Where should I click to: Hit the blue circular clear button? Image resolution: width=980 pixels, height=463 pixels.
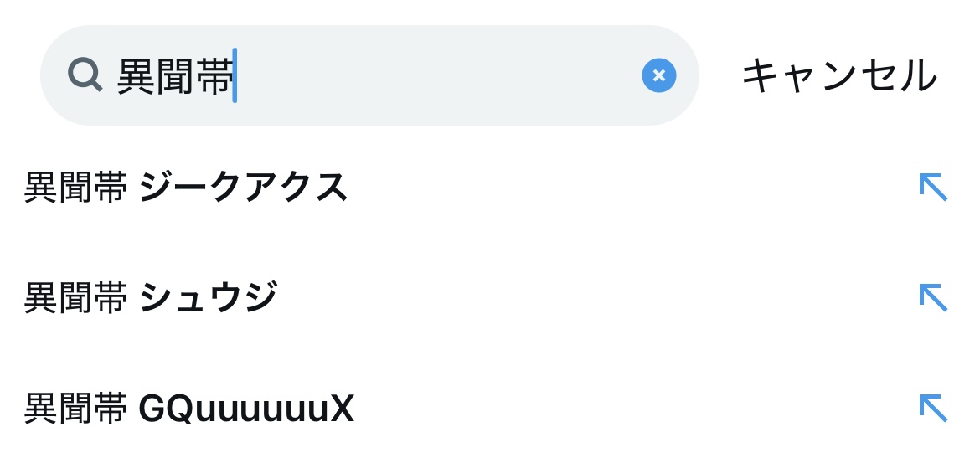[x=658, y=75]
